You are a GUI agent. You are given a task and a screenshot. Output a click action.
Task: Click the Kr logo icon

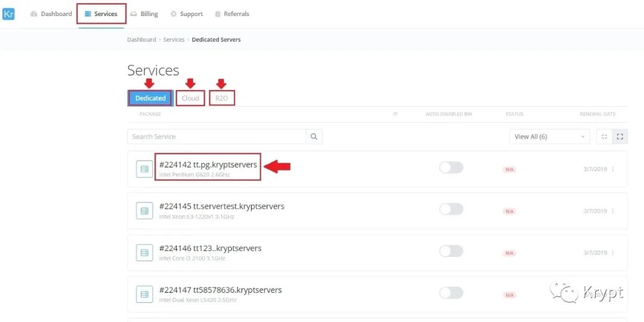tap(8, 14)
